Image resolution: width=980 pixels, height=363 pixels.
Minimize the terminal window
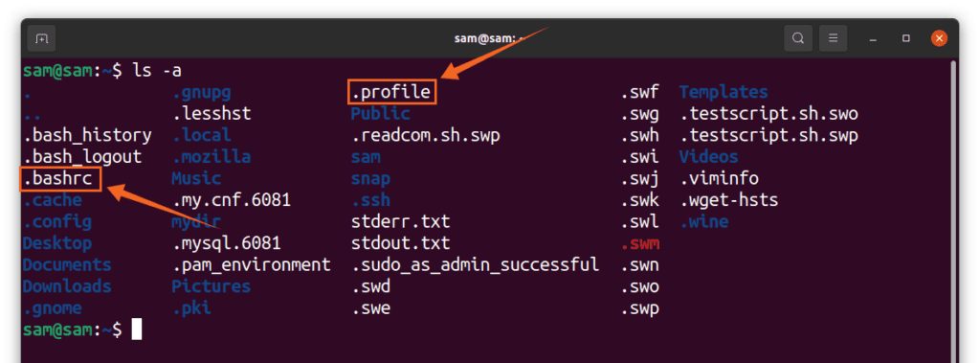[x=873, y=39]
